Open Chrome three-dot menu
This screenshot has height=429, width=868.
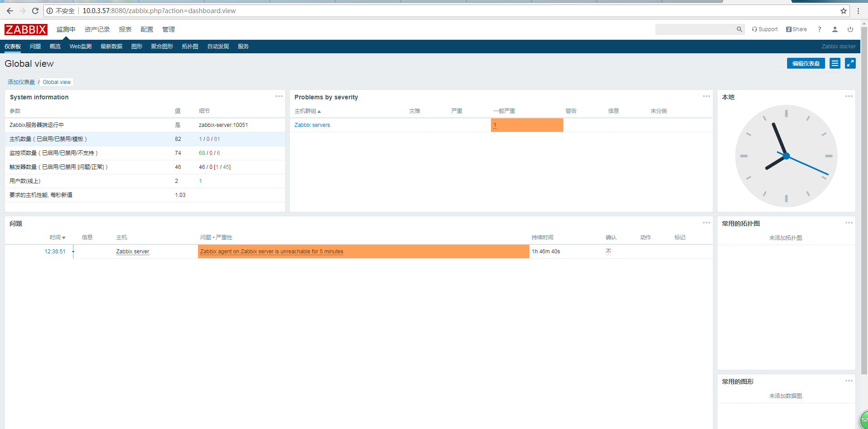pyautogui.click(x=859, y=11)
